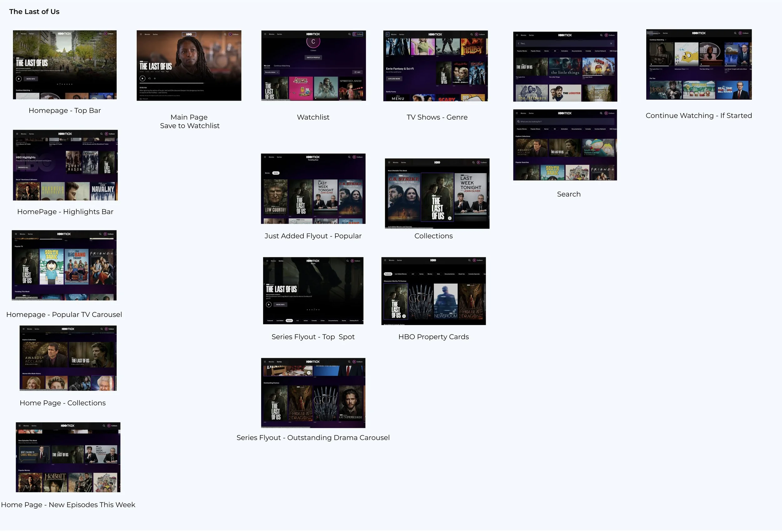
Task: Select the Movies pill in Just Added Flyout screenshot
Action: coord(267,173)
